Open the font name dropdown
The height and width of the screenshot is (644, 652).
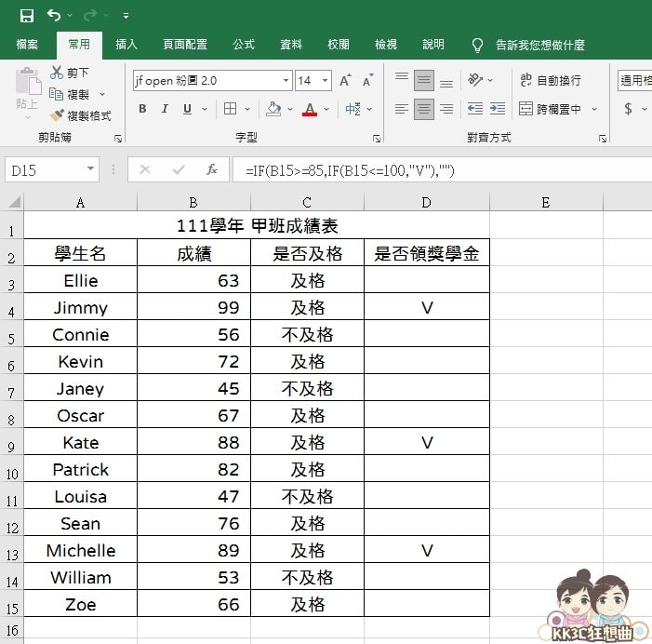coord(286,80)
